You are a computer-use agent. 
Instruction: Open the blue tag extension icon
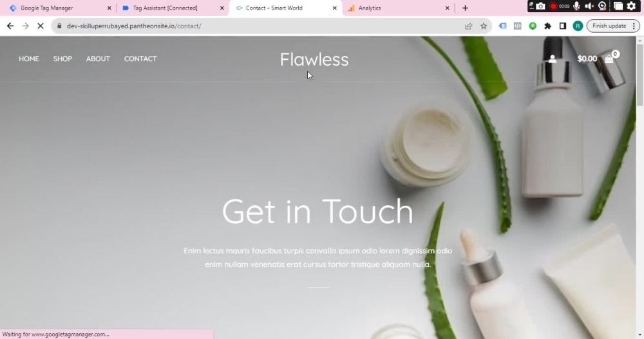click(x=503, y=26)
